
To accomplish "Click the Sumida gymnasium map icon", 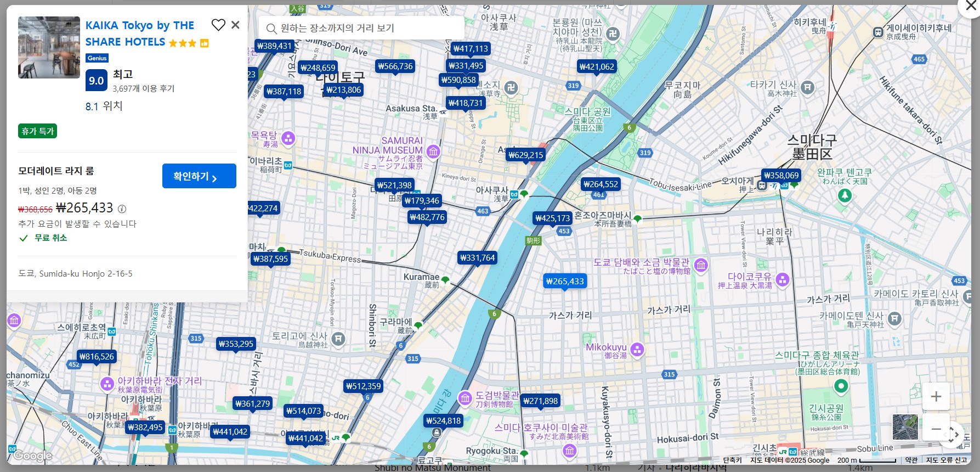I will pos(841,386).
